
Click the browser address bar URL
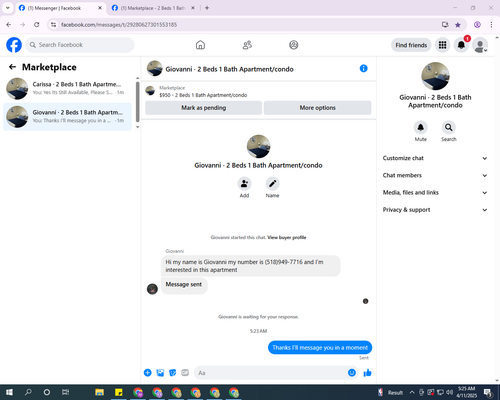[119, 25]
